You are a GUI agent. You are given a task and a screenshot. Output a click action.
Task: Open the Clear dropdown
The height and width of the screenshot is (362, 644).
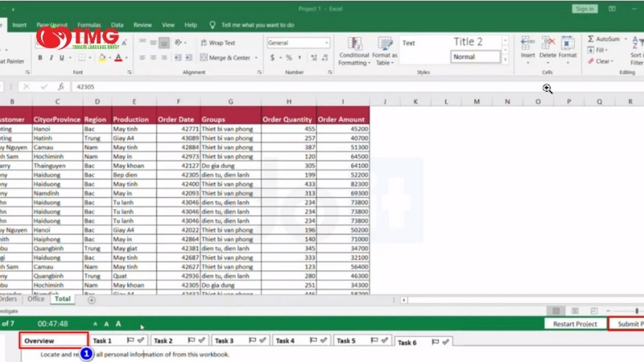(600, 61)
